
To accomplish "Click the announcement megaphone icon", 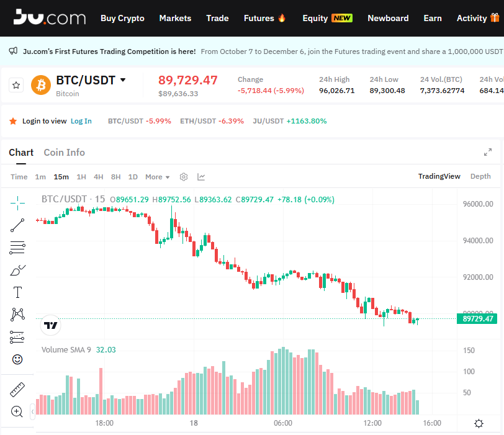I will coord(13,51).
